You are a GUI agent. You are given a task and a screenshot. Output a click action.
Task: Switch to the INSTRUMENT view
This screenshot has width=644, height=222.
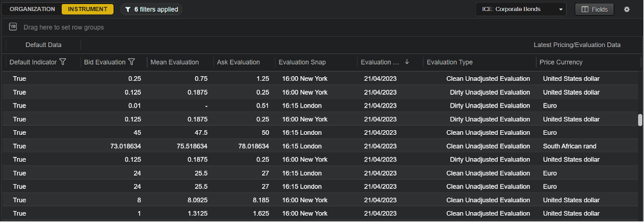click(87, 9)
